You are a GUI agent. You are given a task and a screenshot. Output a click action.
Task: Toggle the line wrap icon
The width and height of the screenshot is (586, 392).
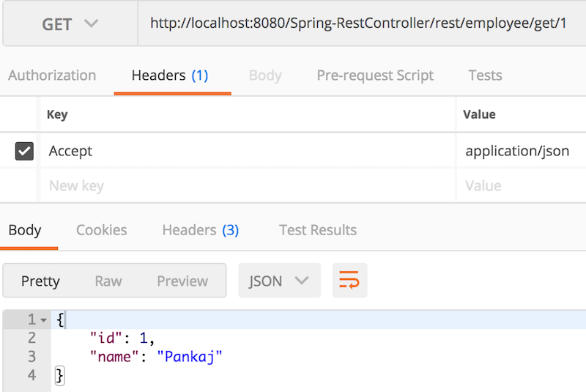pos(349,281)
